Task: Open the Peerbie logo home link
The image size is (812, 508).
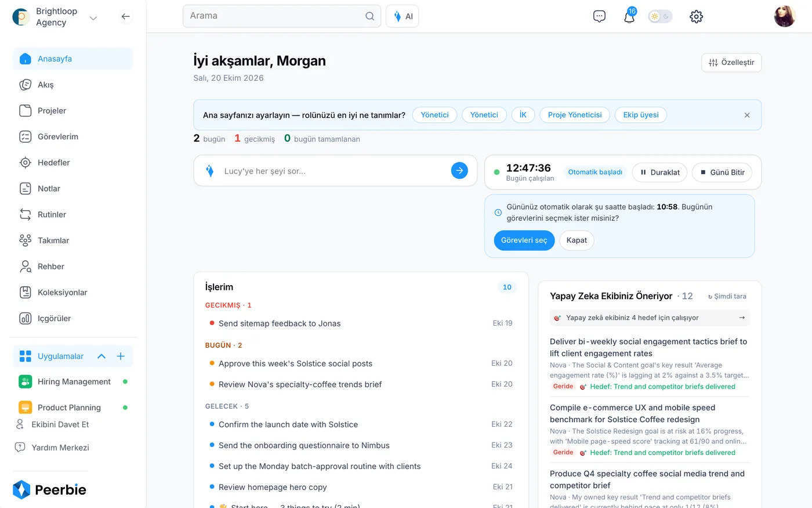Action: click(x=49, y=490)
